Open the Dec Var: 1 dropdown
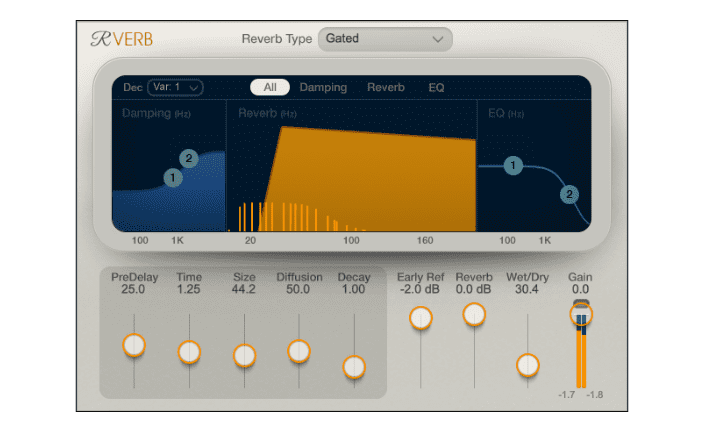Screen dimensions: 704x432 coord(176,87)
